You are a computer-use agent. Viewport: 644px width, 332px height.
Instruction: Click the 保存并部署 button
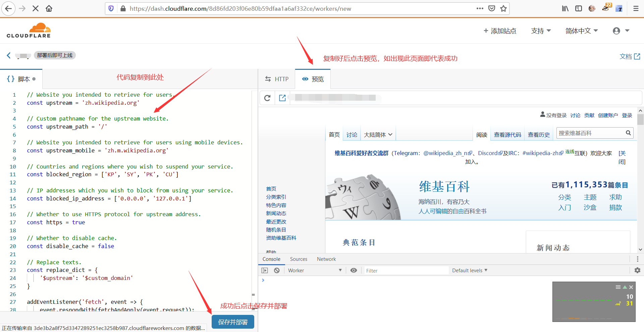pyautogui.click(x=233, y=322)
